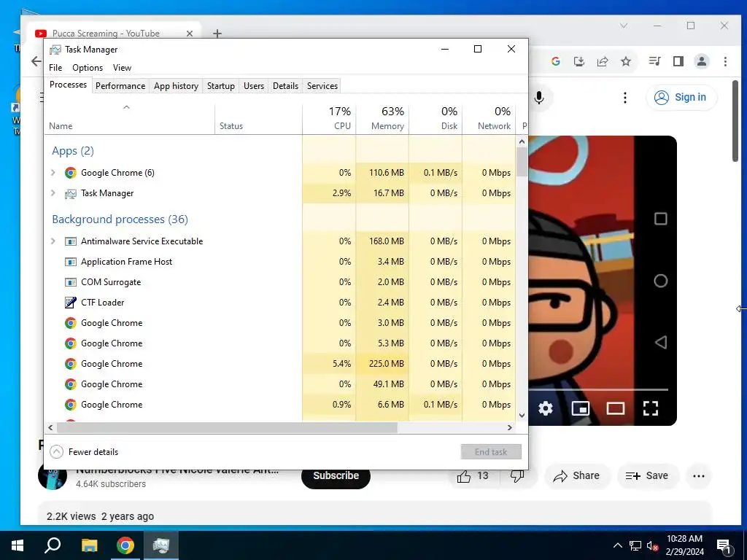Open more actions ellipsis below video
The width and height of the screenshot is (747, 560).
click(x=698, y=475)
